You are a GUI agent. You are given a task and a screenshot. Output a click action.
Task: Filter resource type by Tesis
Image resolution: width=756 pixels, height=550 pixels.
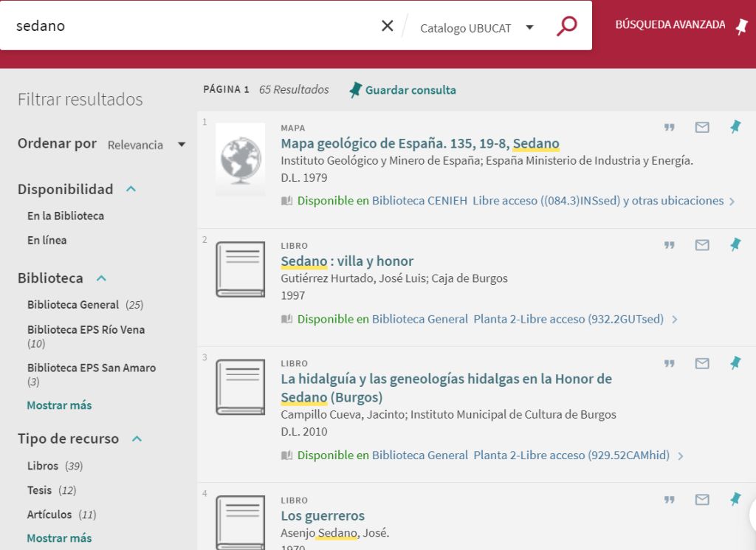point(52,490)
